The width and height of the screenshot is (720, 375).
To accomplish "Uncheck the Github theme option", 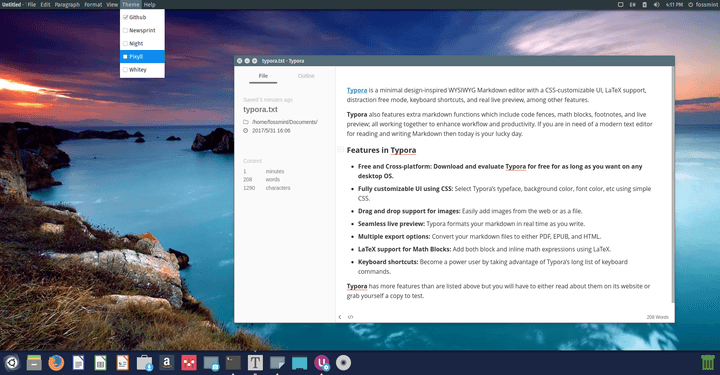I will (142, 17).
